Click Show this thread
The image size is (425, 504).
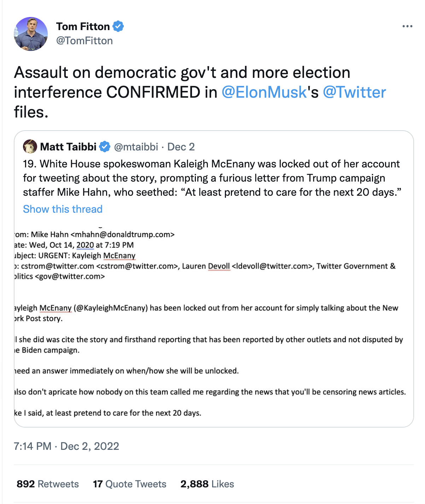[63, 209]
